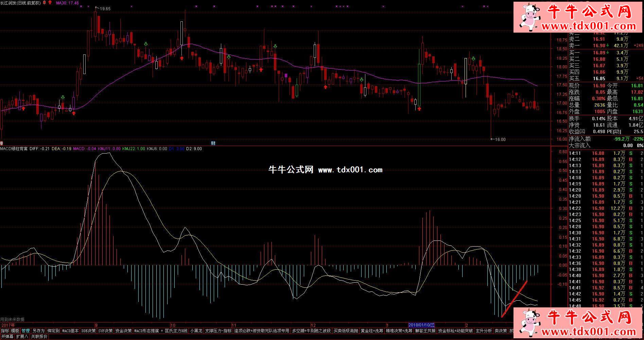Select the 逢顶必跌+游资敢死队逃顶专用 tab
The image size is (644, 340).
(262, 331)
